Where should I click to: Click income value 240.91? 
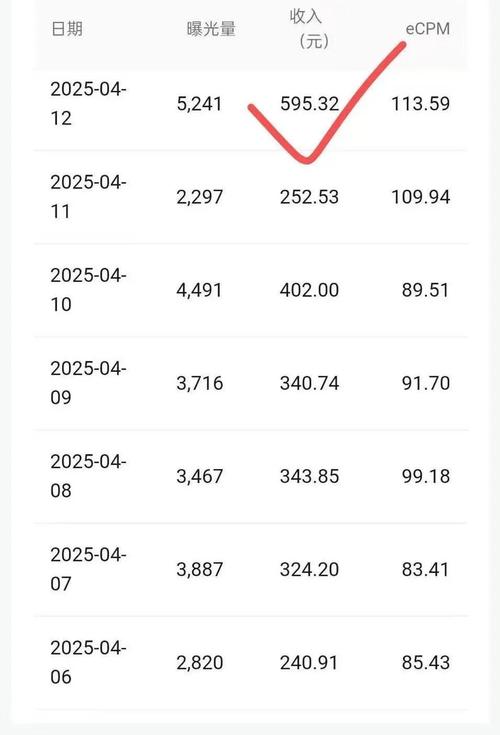click(x=309, y=663)
